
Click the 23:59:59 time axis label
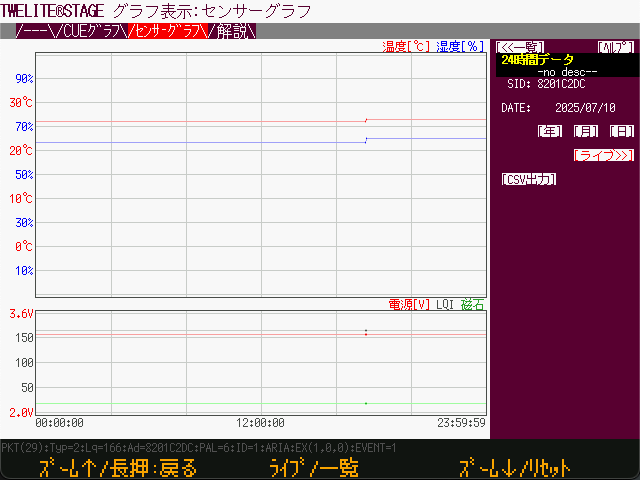click(x=462, y=423)
